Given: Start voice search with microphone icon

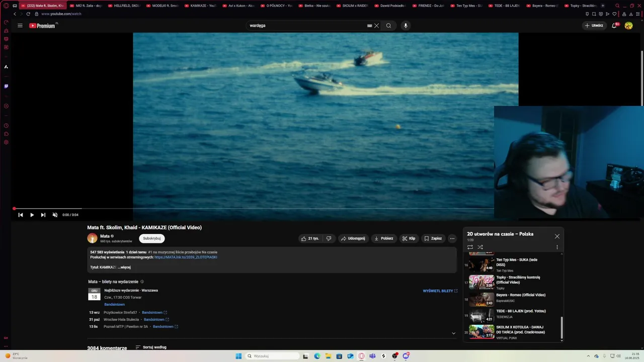Looking at the screenshot, I should [x=406, y=26].
